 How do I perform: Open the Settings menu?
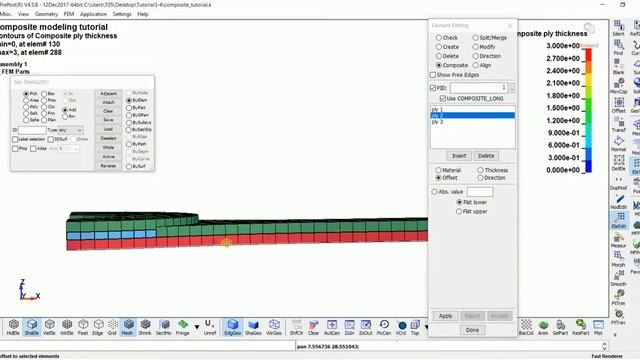click(x=122, y=14)
